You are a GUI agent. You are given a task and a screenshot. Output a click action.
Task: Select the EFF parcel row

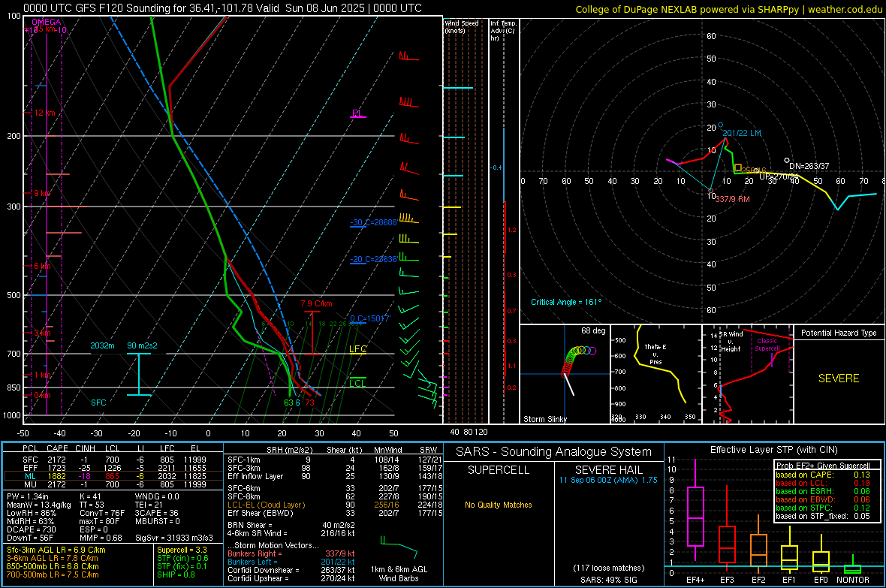point(113,468)
